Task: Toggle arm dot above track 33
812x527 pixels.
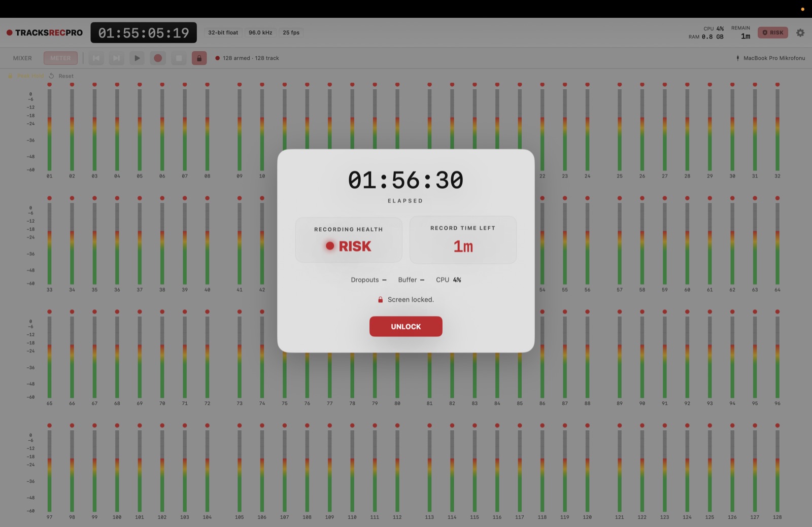Action: point(49,198)
